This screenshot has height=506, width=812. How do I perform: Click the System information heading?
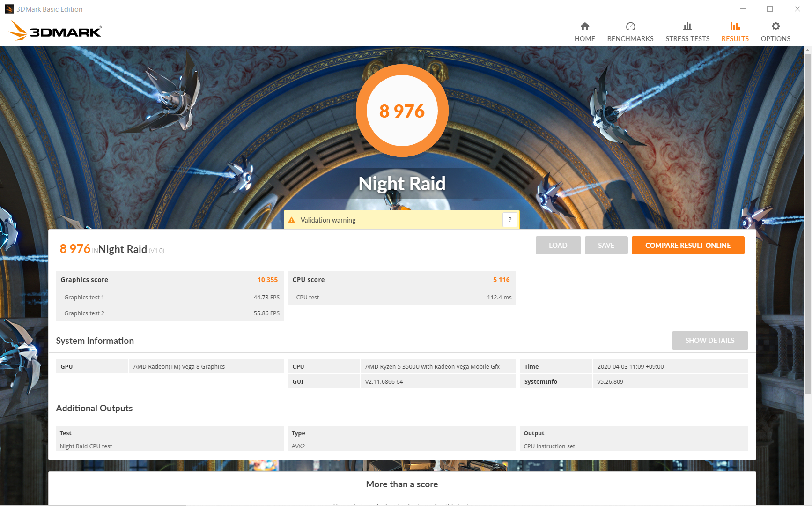95,341
